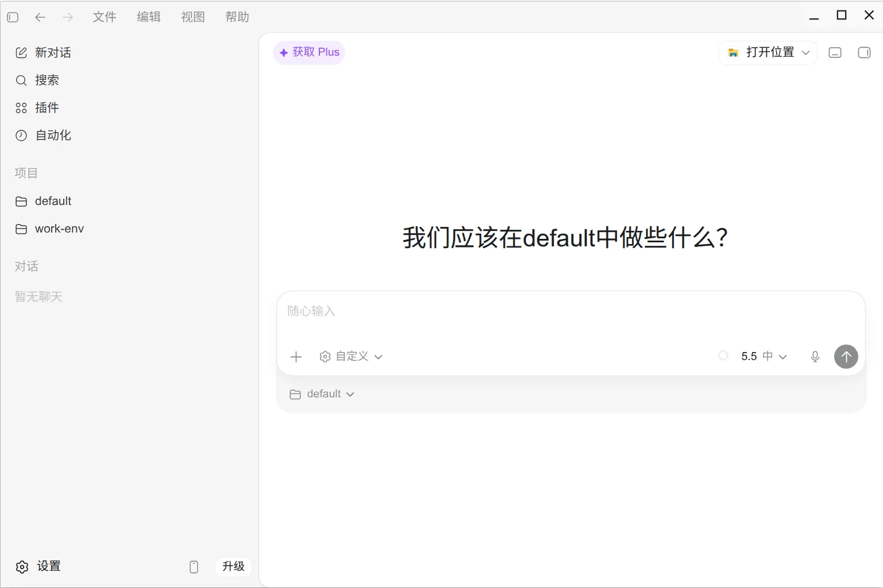Go forward with the right arrow

tap(68, 17)
